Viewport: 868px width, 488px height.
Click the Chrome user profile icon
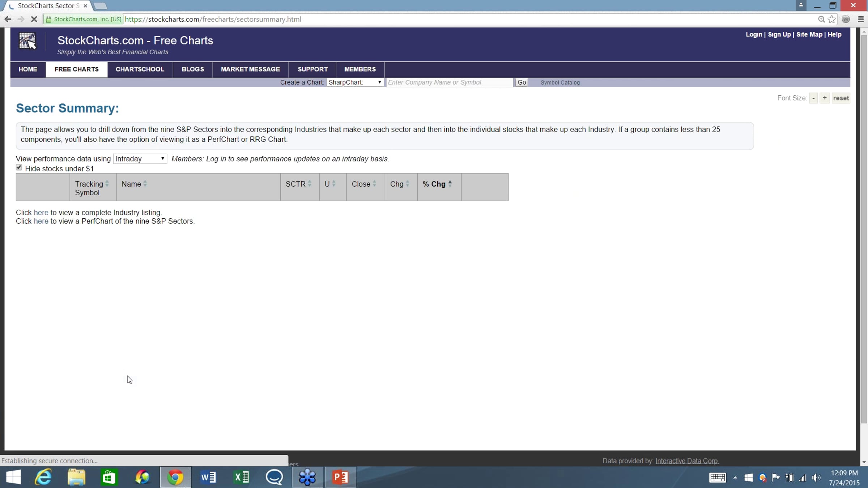coord(801,5)
